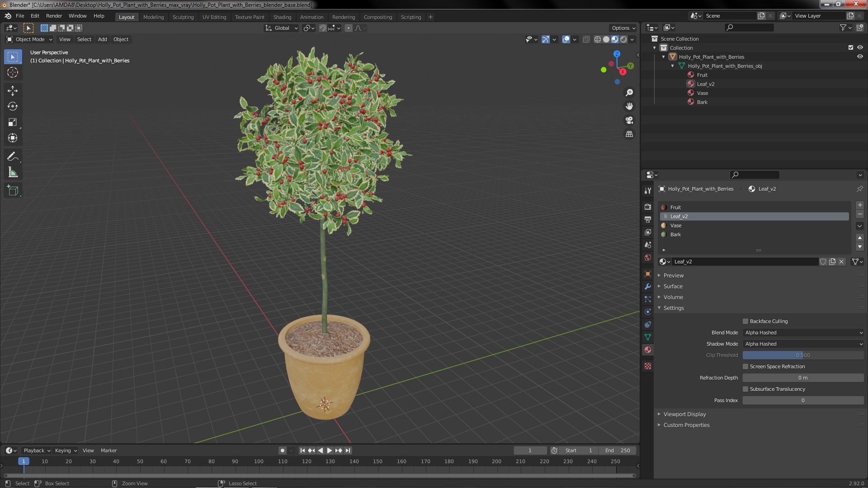
Task: Open the World properties tab
Action: pos(648,258)
